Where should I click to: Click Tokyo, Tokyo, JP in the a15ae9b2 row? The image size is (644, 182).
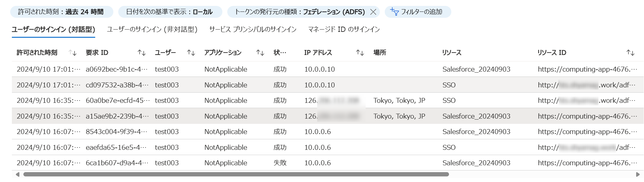[399, 116]
